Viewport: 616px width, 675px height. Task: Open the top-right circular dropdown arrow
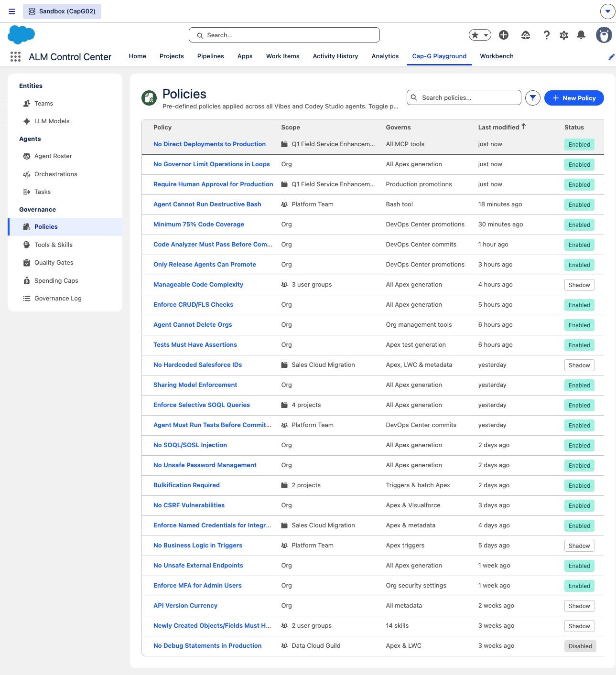pyautogui.click(x=608, y=11)
